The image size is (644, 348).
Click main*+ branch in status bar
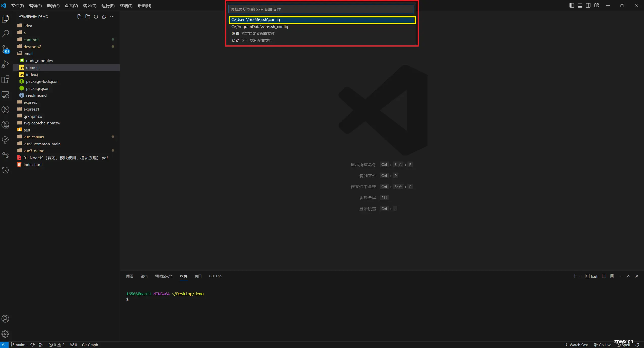click(19, 345)
